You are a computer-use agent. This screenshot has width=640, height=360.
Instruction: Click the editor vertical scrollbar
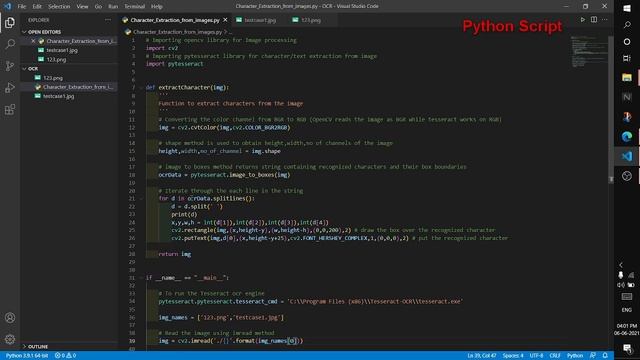click(611, 110)
